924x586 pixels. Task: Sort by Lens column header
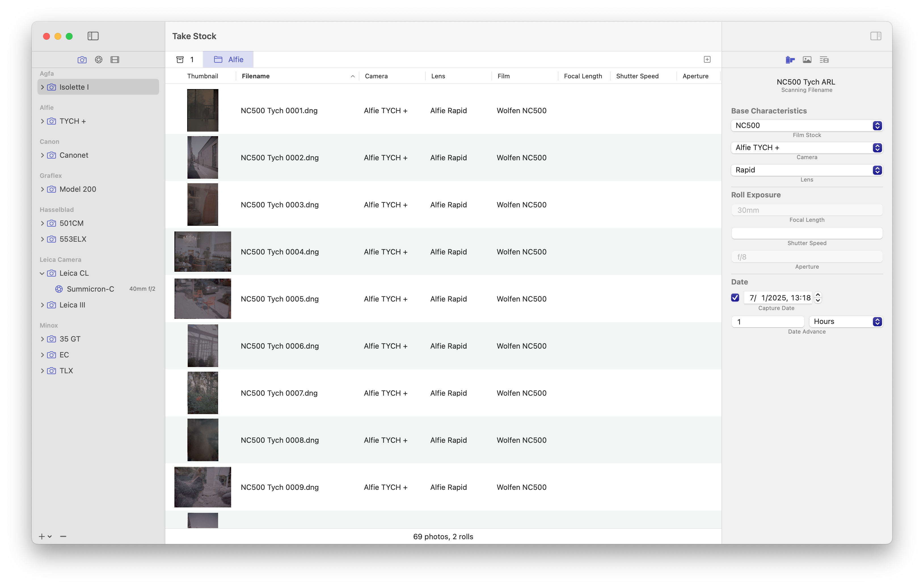(x=459, y=76)
